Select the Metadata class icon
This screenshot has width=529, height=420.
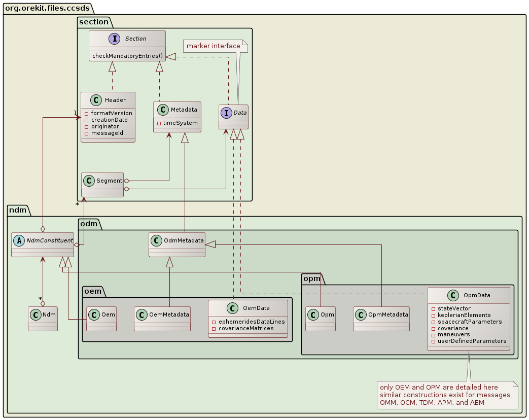click(162, 110)
